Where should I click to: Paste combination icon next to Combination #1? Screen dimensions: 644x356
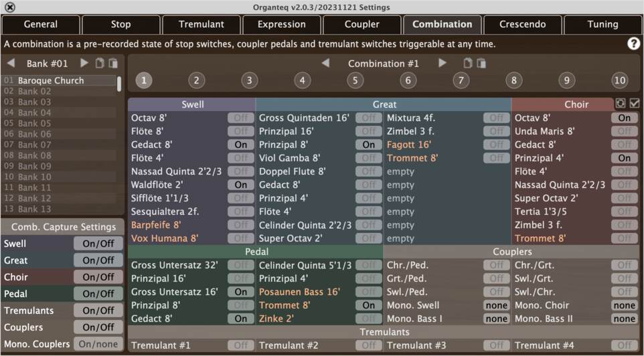(481, 63)
